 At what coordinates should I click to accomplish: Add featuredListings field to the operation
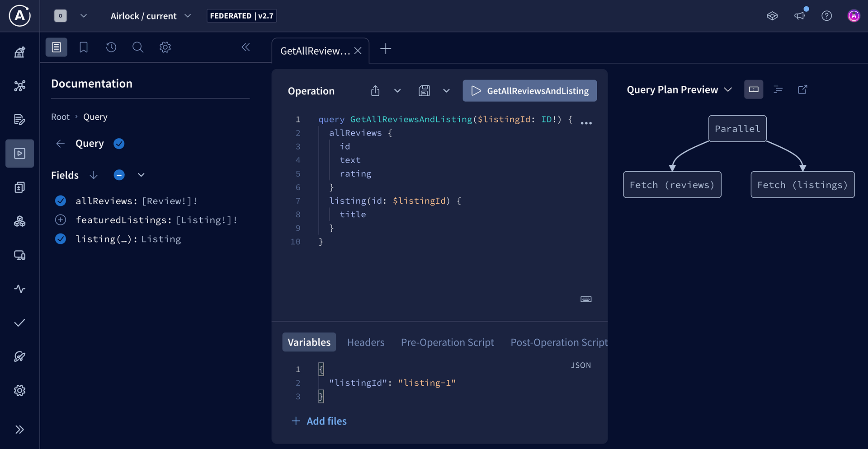[61, 220]
